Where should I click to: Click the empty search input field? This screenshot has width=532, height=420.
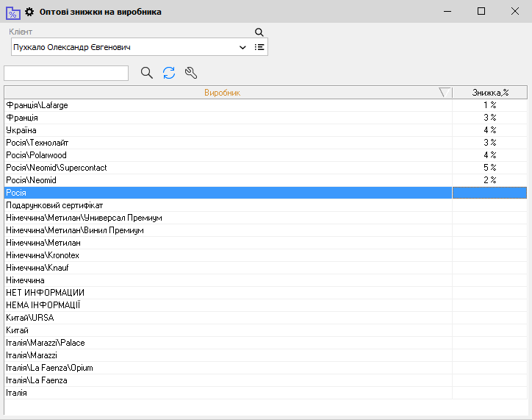point(66,73)
